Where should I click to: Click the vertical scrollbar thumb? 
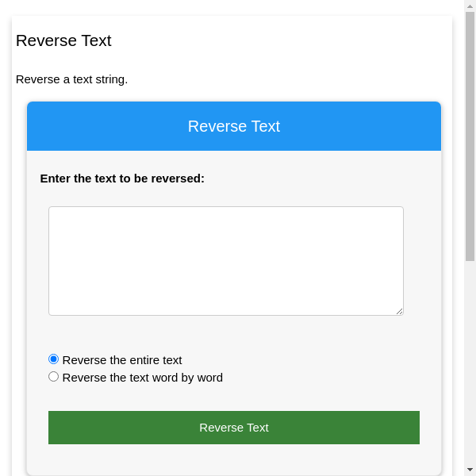[x=470, y=135]
